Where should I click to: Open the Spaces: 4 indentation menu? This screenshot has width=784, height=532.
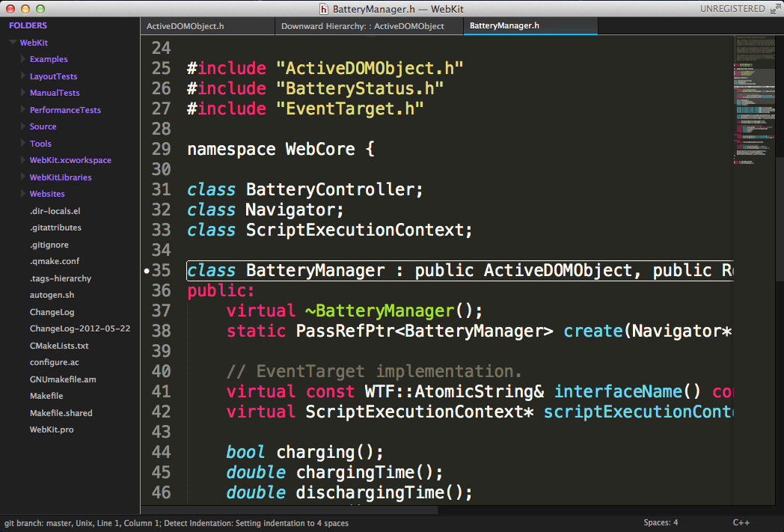tap(661, 522)
